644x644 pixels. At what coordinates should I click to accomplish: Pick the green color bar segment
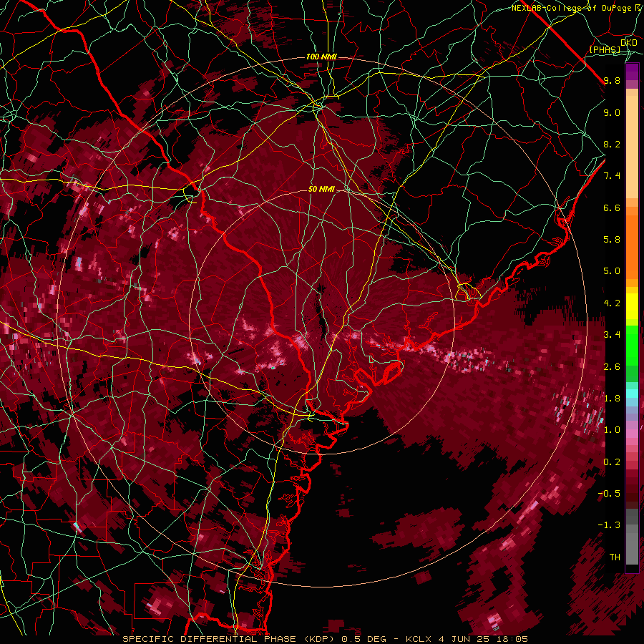(x=632, y=345)
